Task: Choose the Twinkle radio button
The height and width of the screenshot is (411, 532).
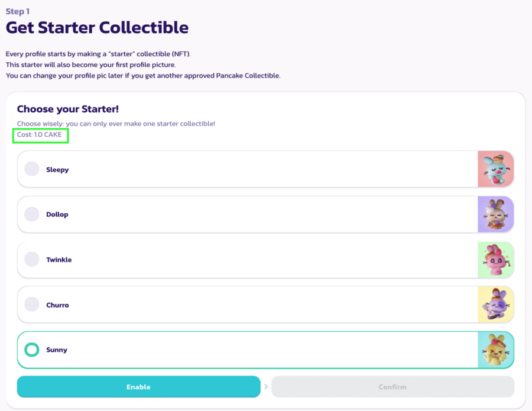Action: point(32,260)
